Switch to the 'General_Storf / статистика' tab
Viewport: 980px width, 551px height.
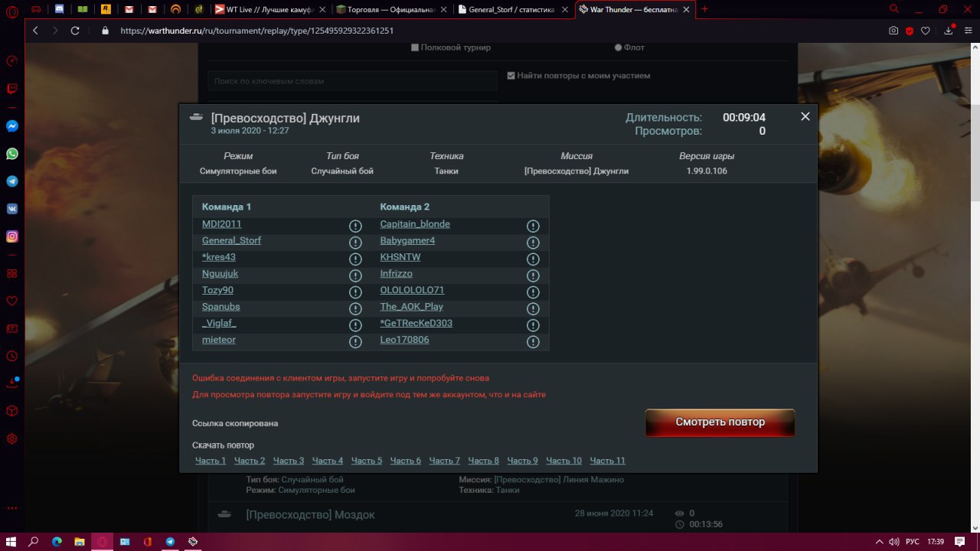pos(514,9)
